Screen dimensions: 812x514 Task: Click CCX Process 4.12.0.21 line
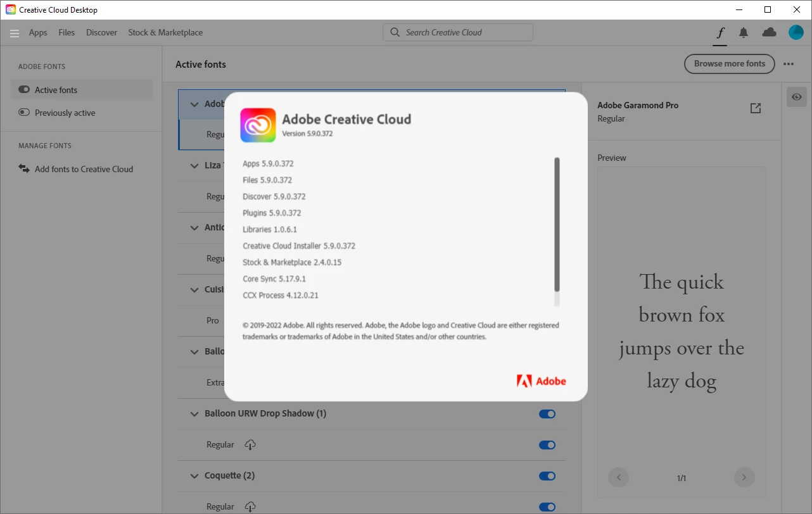coord(281,295)
